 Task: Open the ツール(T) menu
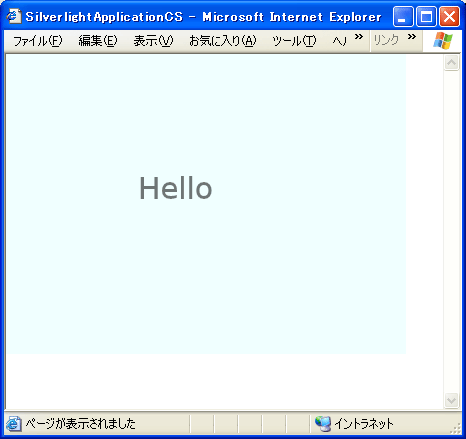point(294,41)
